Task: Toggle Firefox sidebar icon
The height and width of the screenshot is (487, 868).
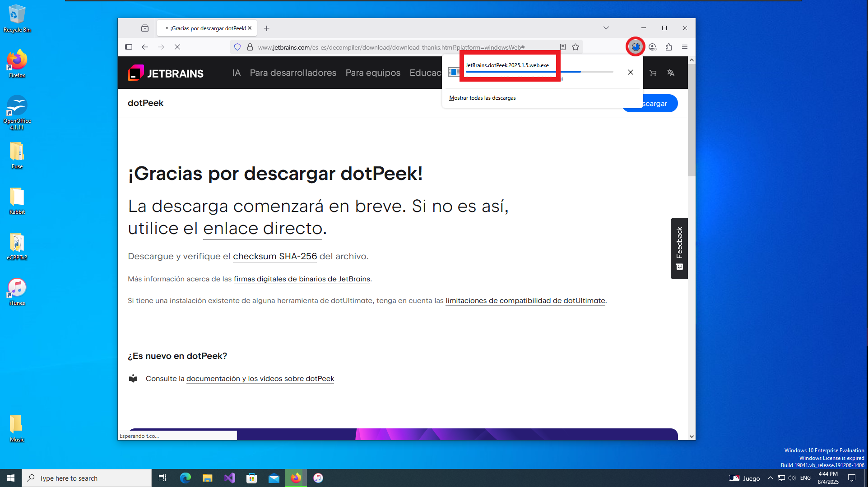Action: tap(129, 47)
